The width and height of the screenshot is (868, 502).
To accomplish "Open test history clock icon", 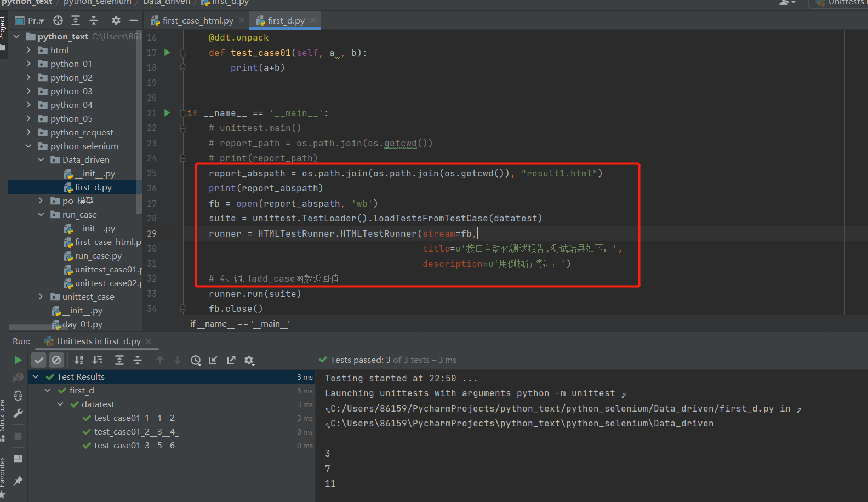I will [196, 360].
